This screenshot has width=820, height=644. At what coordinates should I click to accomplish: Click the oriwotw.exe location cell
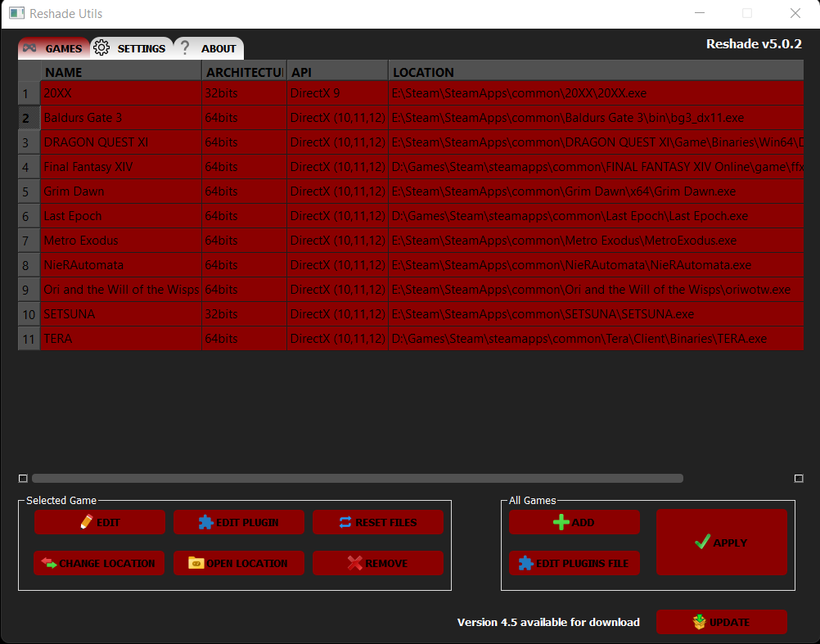[596, 290]
